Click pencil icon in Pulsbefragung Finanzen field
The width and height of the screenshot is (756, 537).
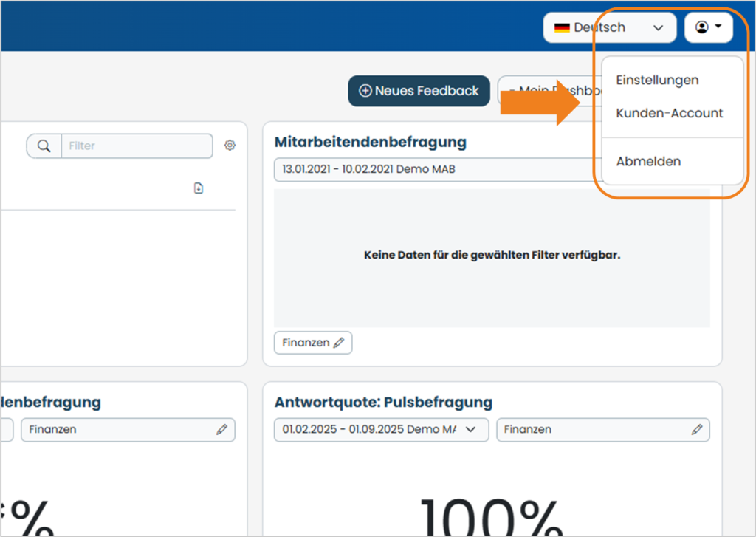697,429
